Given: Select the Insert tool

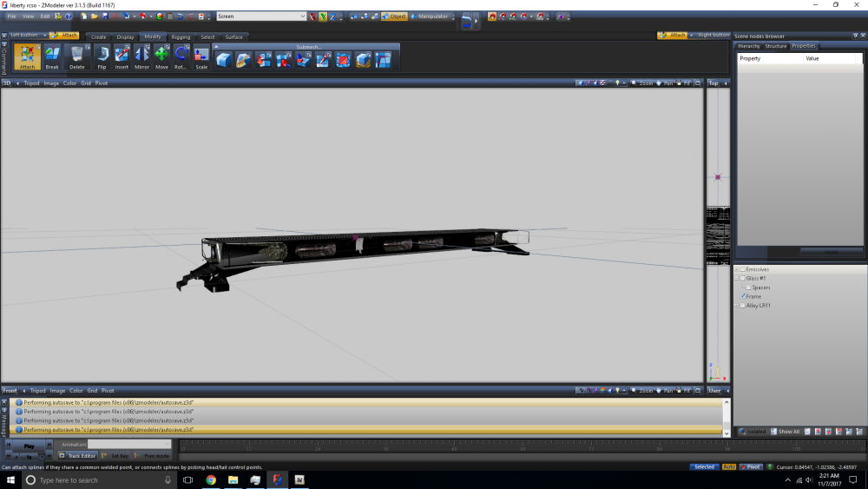Looking at the screenshot, I should pyautogui.click(x=122, y=57).
